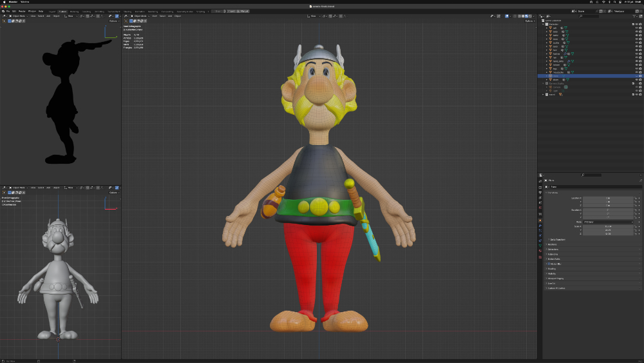Open the Tool properties tab
The image size is (644, 363).
540,181
